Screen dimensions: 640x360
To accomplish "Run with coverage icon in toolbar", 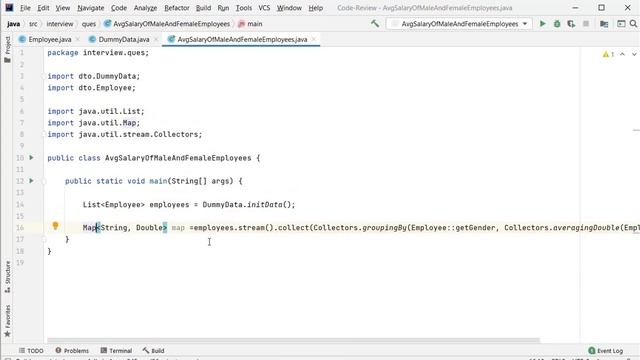I will [x=571, y=24].
